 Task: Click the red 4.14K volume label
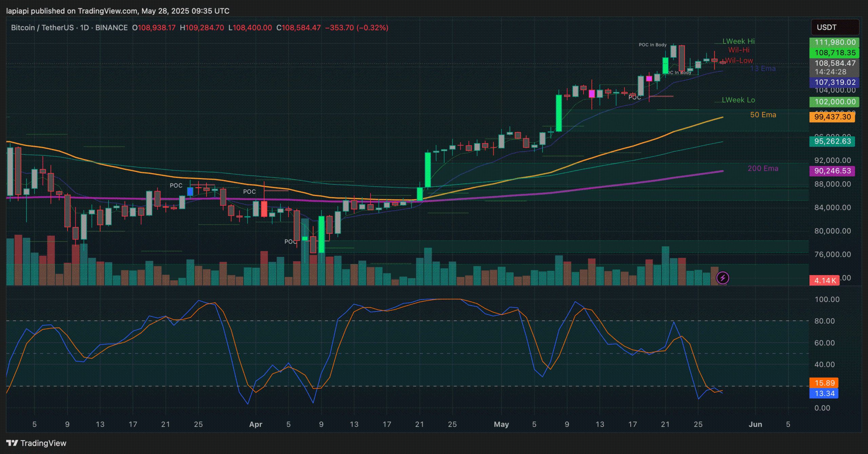point(825,281)
